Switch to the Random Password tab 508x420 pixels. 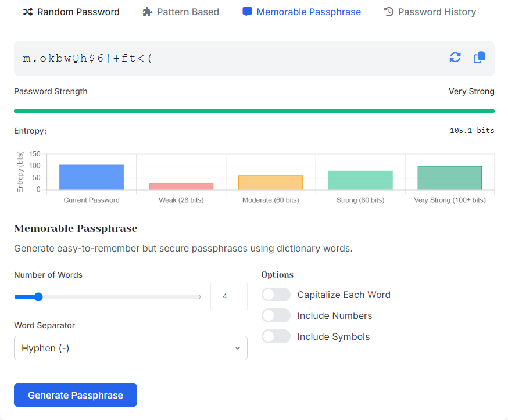coord(71,12)
